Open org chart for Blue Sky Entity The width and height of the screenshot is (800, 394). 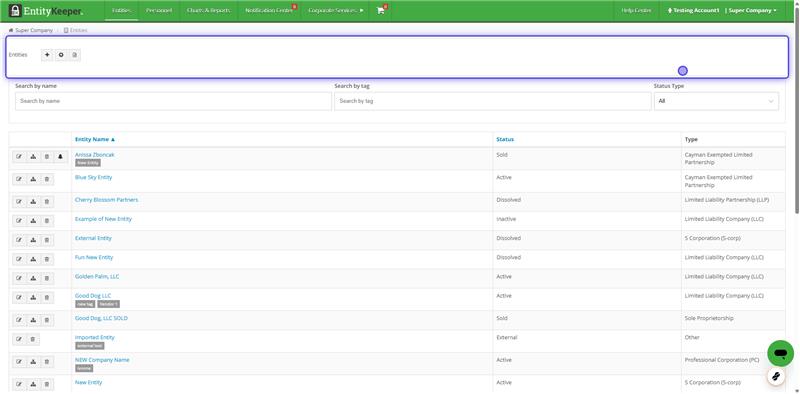point(33,179)
